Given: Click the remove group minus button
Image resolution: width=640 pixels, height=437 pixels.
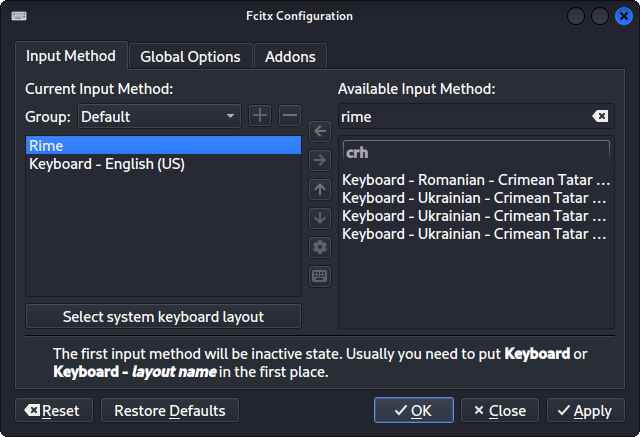Looking at the screenshot, I should coord(289,116).
